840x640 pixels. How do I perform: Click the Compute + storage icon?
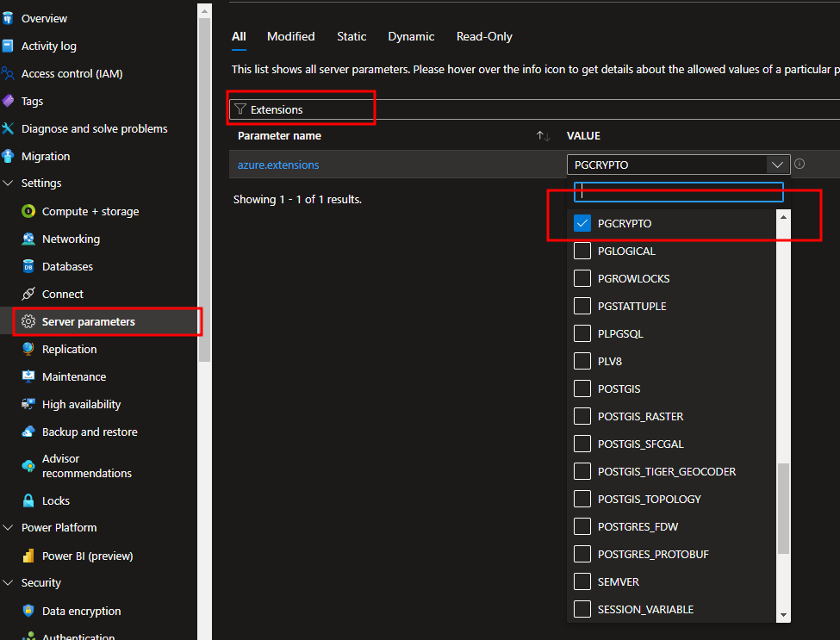28,211
